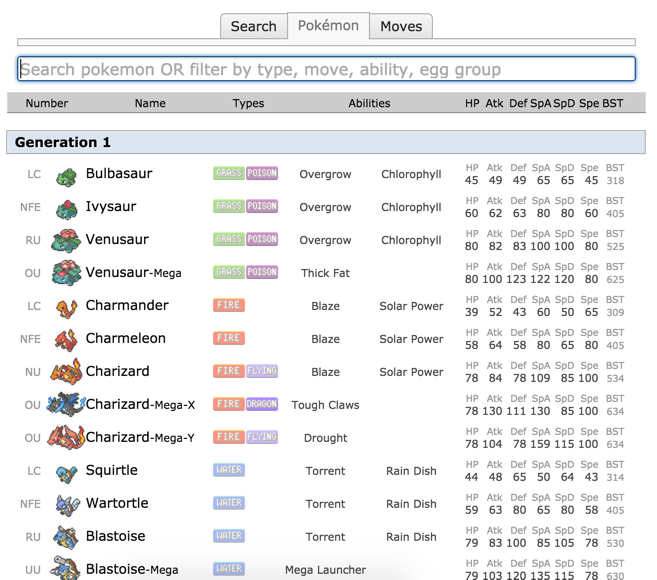The height and width of the screenshot is (580, 657).
Task: Click the WATER type badge for Blastoise-Mega
Action: coord(229,569)
